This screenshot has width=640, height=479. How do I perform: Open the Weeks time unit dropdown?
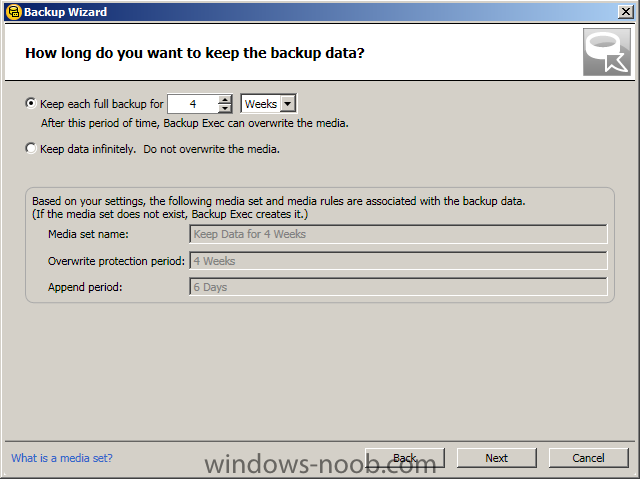(x=288, y=104)
